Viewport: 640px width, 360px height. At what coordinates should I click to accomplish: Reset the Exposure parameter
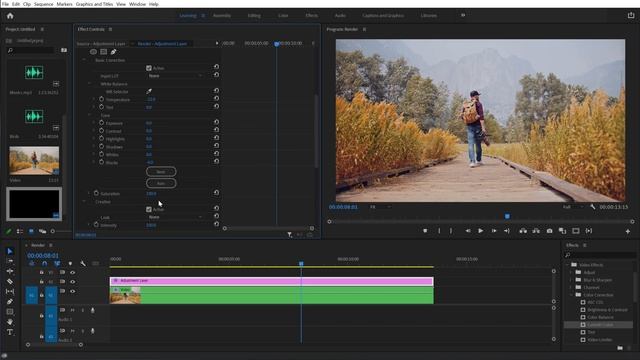[x=216, y=122]
